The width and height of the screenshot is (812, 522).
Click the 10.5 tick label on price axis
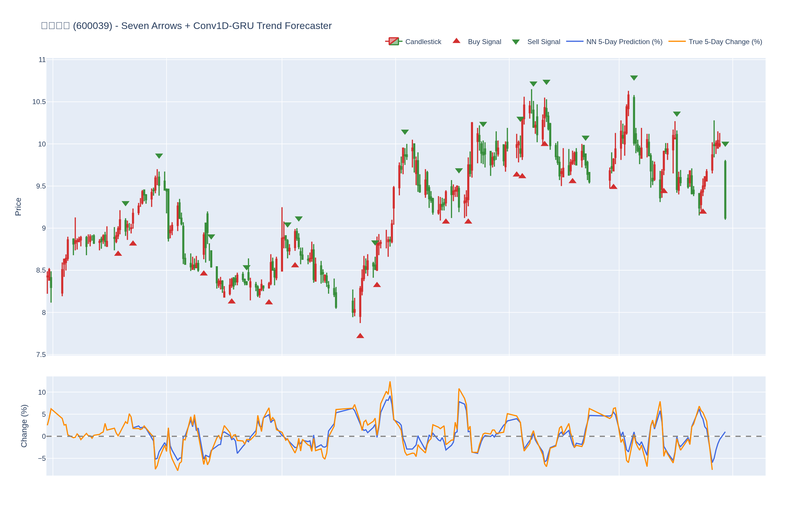point(39,102)
